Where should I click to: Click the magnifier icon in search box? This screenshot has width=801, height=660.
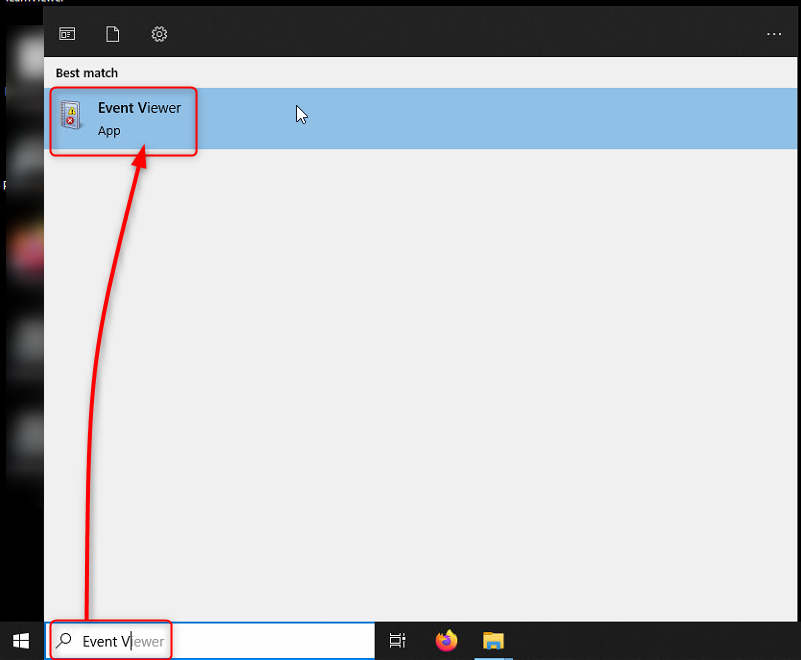pos(64,641)
